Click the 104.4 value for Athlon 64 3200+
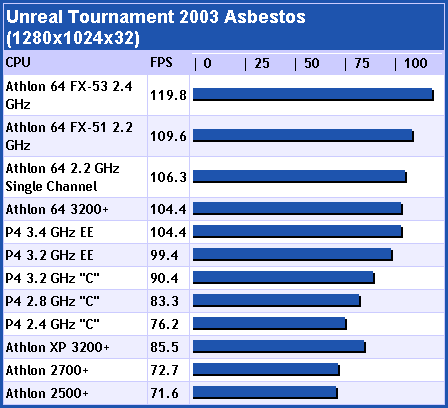The height and width of the screenshot is (408, 448). 168,209
